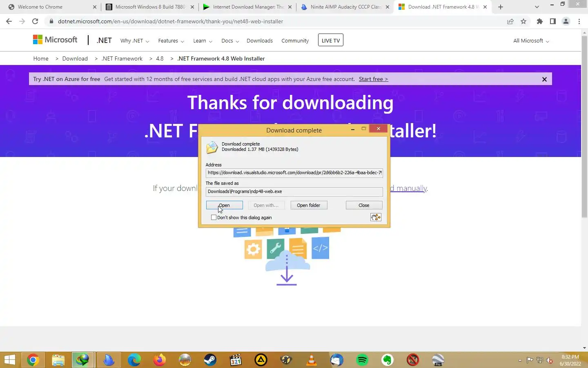Open Evernote from taskbar

[388, 360]
